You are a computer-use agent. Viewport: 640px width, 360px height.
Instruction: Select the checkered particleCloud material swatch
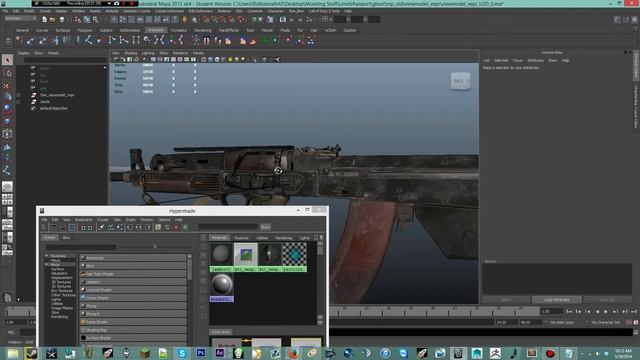(294, 258)
